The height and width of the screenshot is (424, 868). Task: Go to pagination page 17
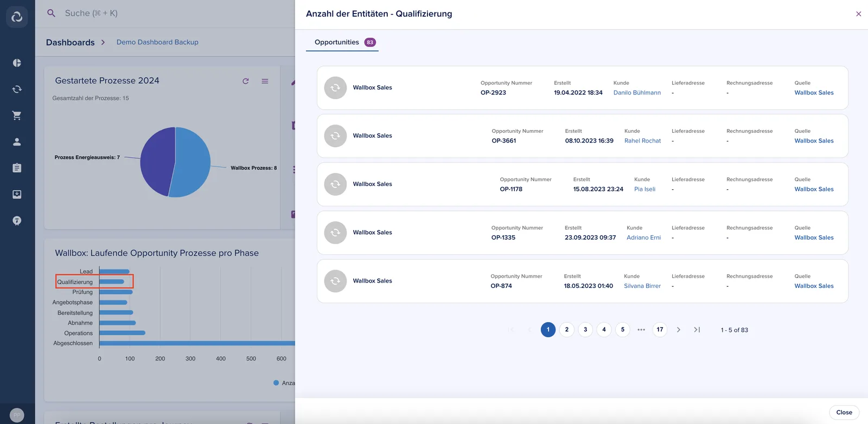point(660,330)
